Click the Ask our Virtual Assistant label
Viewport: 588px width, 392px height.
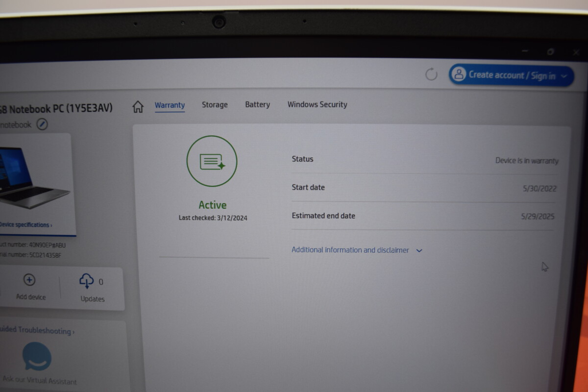(x=39, y=381)
